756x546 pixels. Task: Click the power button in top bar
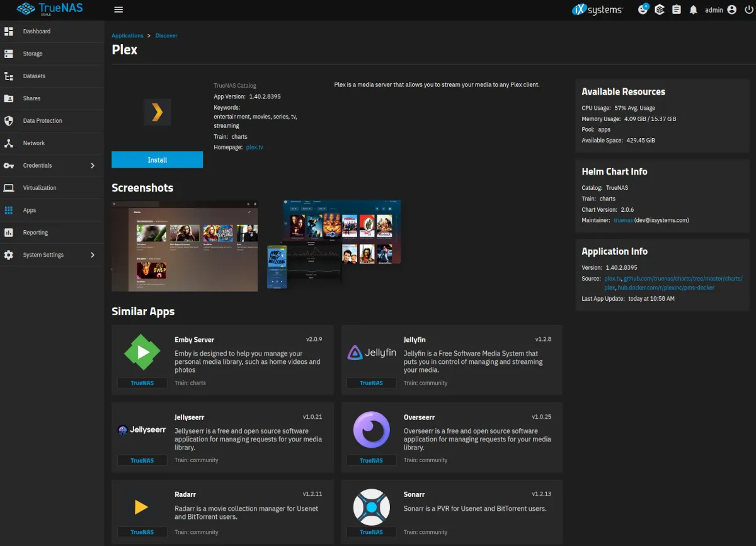tap(749, 9)
